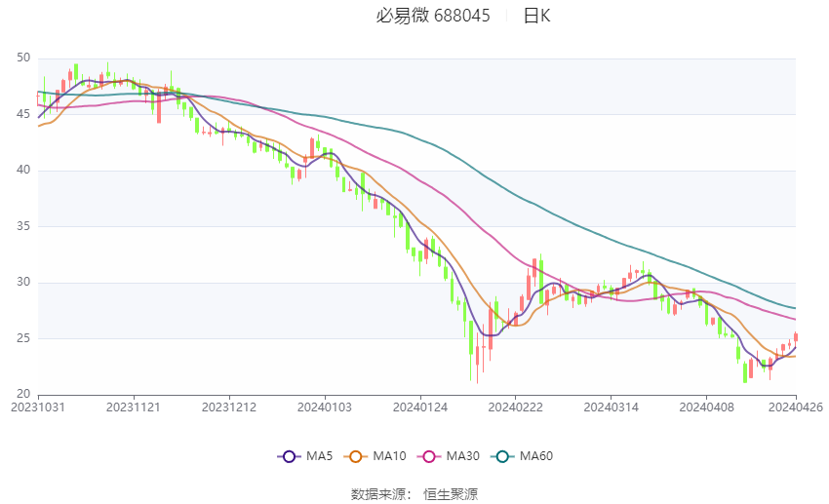Click the 20240408 date tick label

706,407
